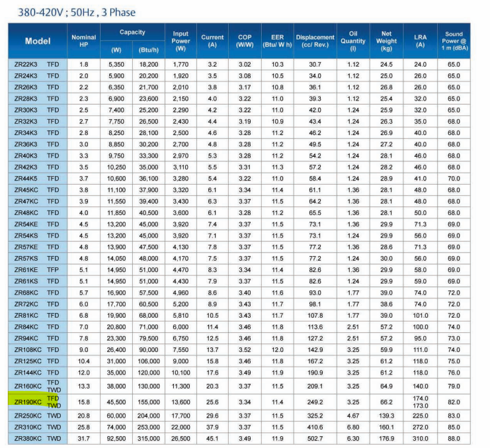The image size is (490, 448).
Task: Select the Displacement (cc/Rev.) header
Action: click(315, 41)
